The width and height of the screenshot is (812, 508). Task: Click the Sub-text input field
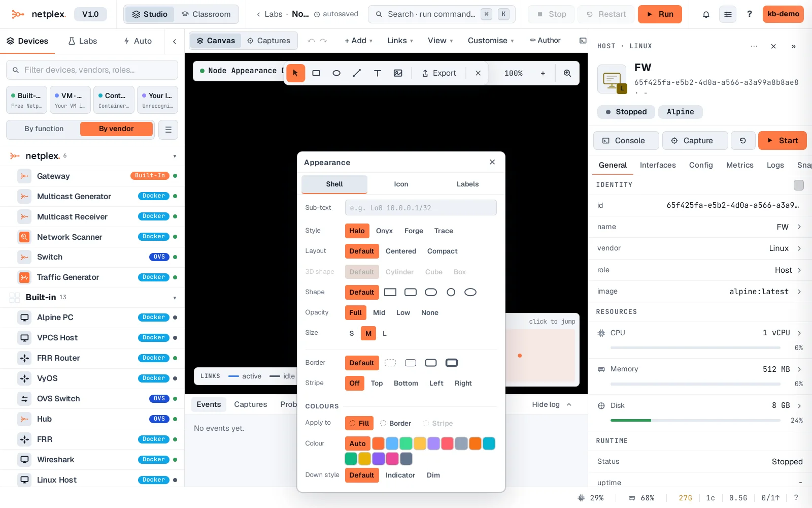point(421,208)
